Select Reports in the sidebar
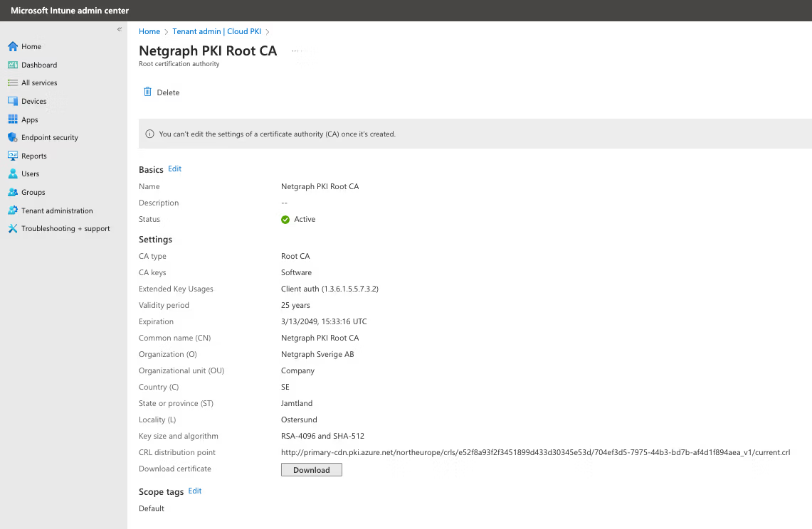The image size is (812, 529). pyautogui.click(x=34, y=156)
